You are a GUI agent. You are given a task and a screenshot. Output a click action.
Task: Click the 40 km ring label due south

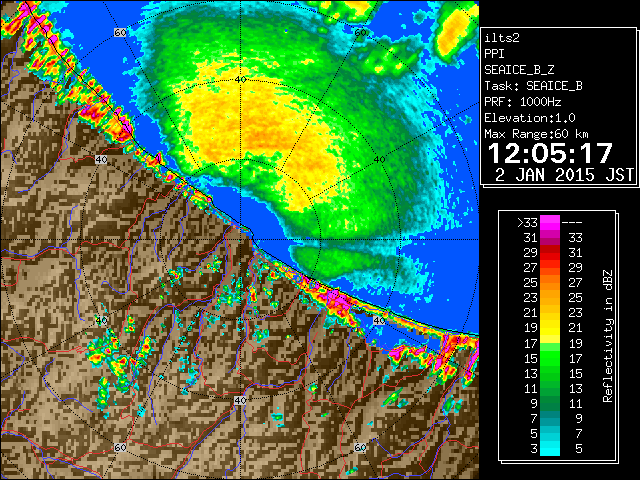tap(240, 400)
